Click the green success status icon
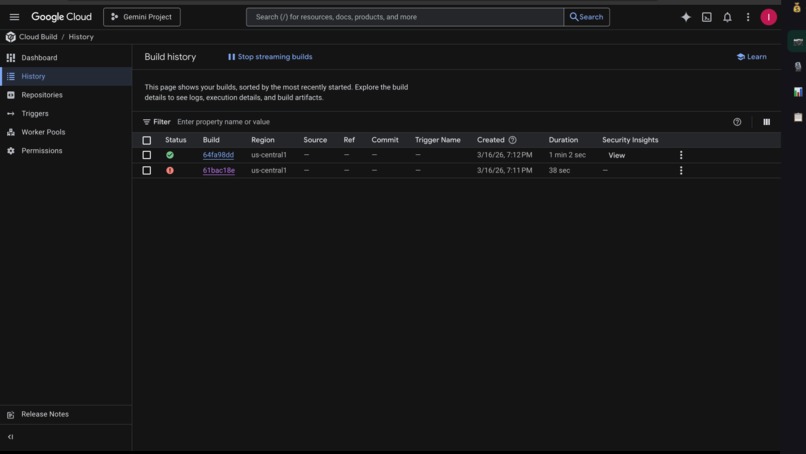 click(170, 155)
